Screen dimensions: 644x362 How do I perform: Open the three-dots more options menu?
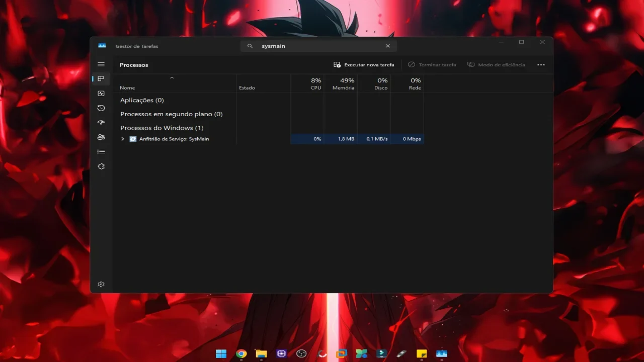pos(541,65)
